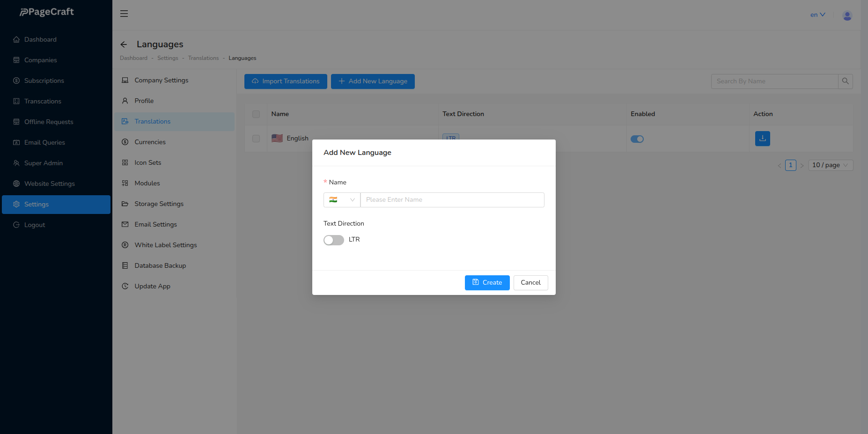Viewport: 868px width, 434px height.
Task: Open the search icon in the search bar
Action: coord(846,81)
